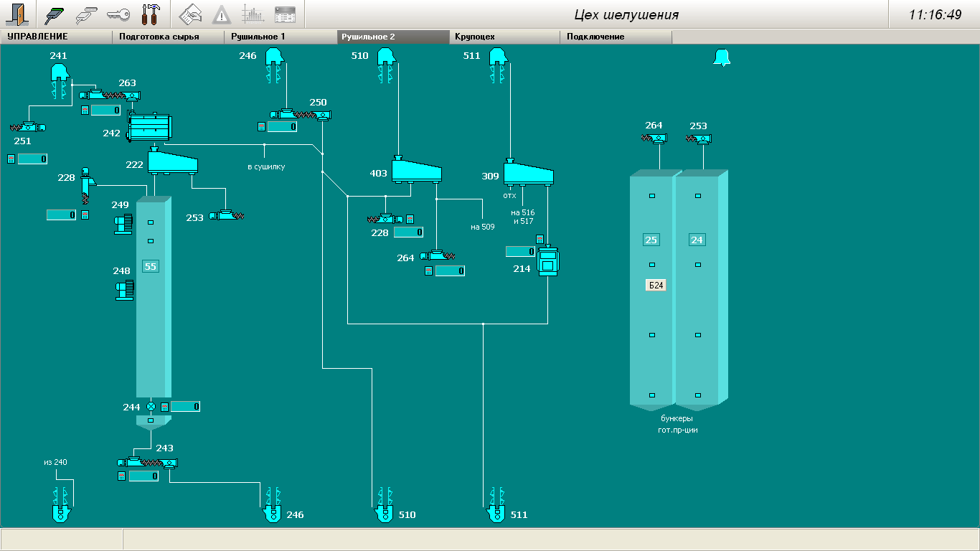Click the valve 244 symbol under the silo
Image resolution: width=980 pixels, height=551 pixels.
coord(151,407)
